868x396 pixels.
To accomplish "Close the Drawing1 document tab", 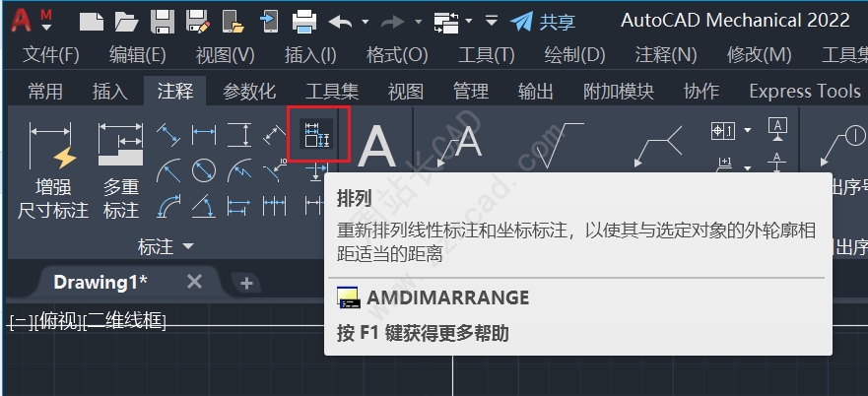I will (x=194, y=283).
